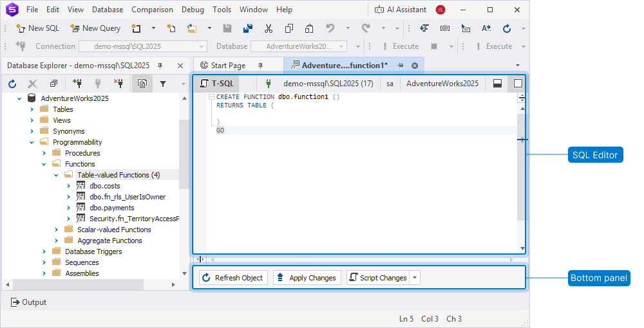Collapse the Programmability folder
Screen dimensions: 644x328
[32, 142]
